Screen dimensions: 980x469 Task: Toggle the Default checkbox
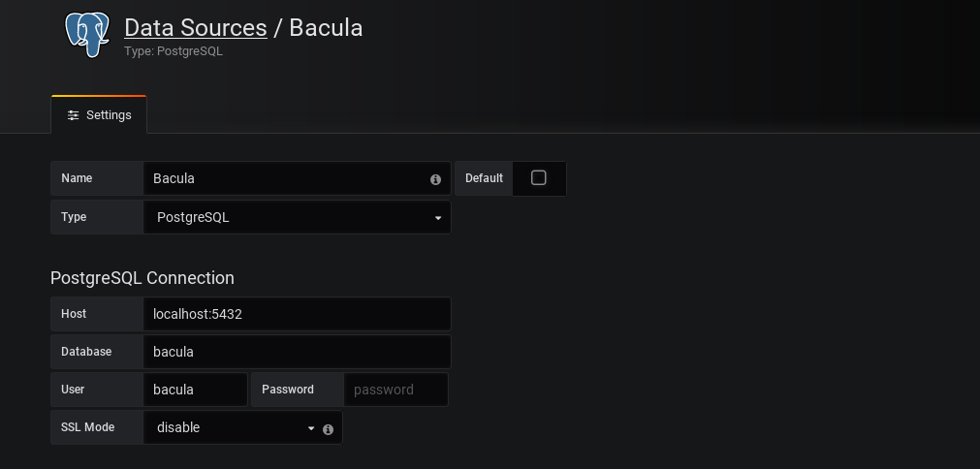click(x=539, y=178)
